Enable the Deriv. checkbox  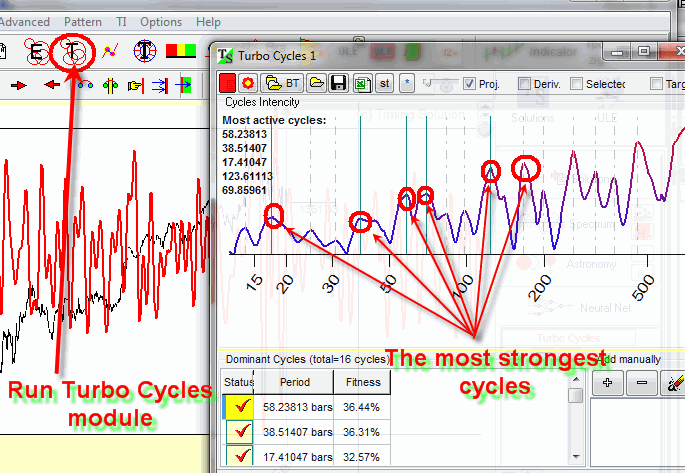(x=525, y=84)
